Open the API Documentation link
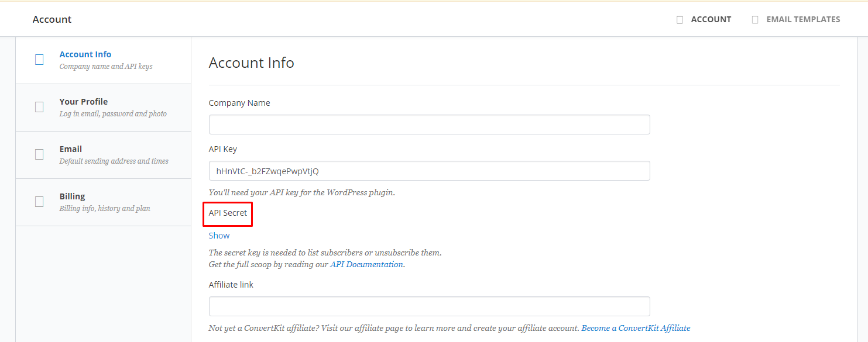The height and width of the screenshot is (342, 868). (x=367, y=264)
